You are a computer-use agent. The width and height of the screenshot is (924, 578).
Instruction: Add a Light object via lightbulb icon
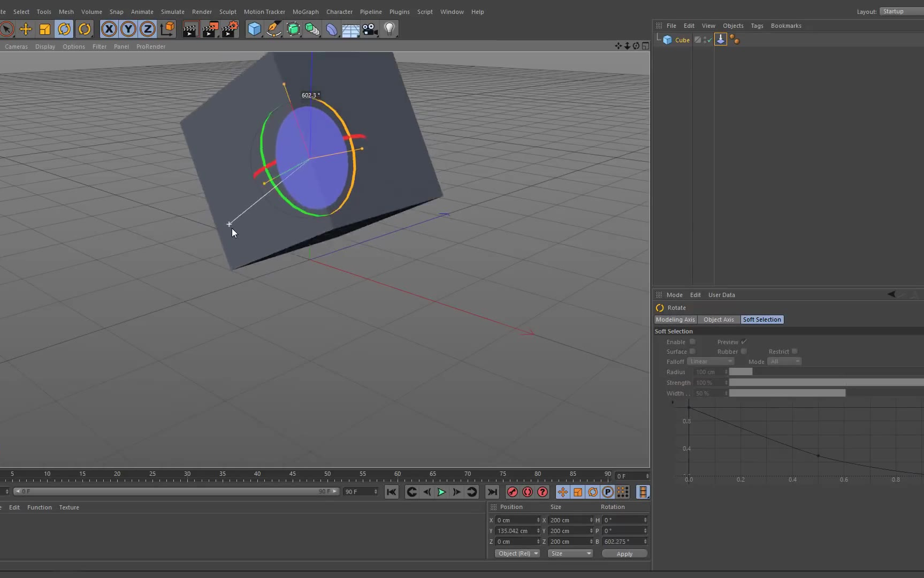390,29
